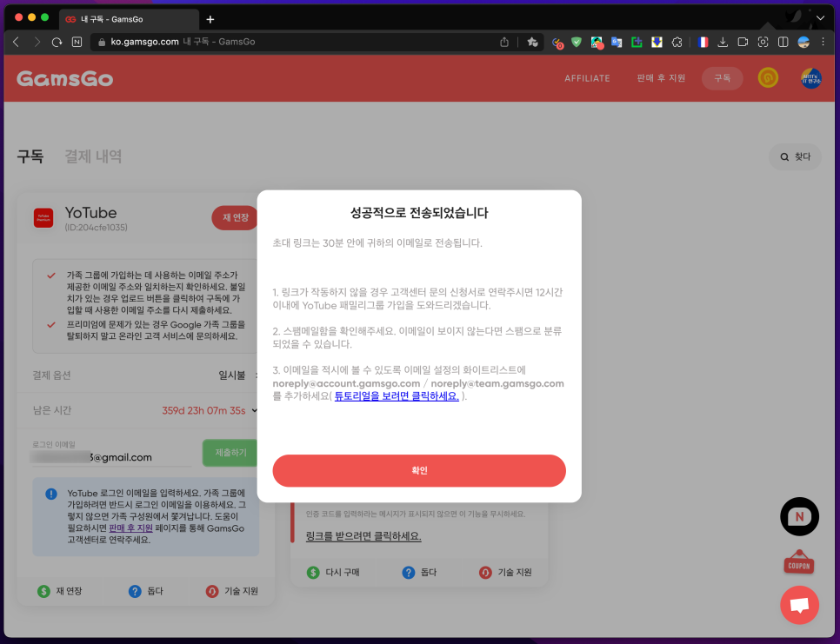Click the 재 연장 renew pill button

pos(235,218)
